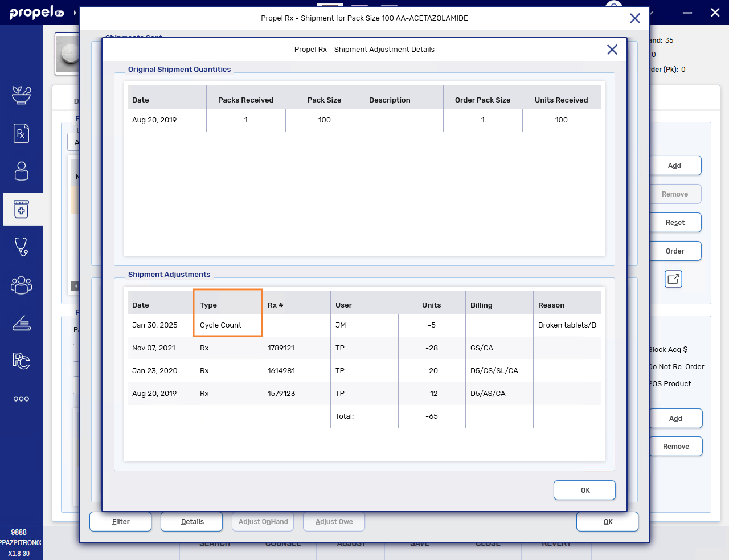Click the Broken tablets/D reason cell
Viewport: 729px width, 560px height.
tap(567, 325)
